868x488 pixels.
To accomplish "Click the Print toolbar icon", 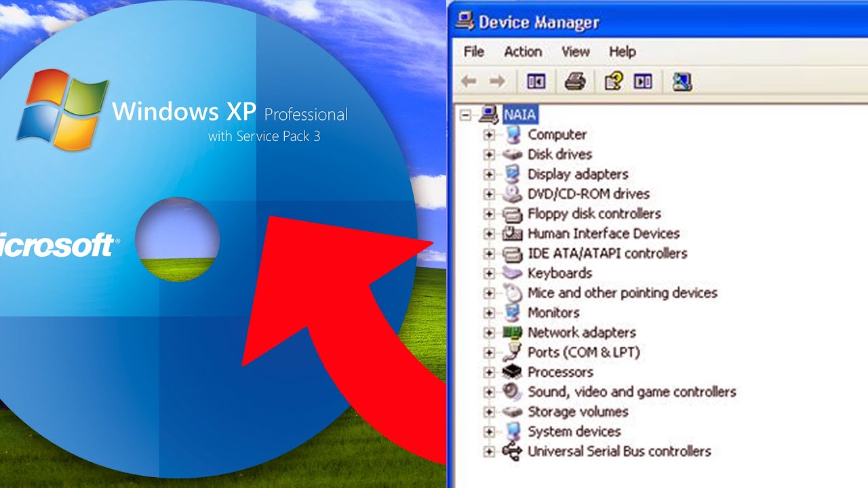I will pos(576,81).
